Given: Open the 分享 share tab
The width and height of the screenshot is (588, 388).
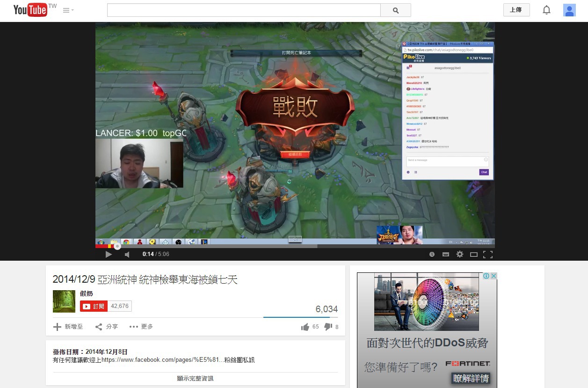Looking at the screenshot, I should [107, 327].
